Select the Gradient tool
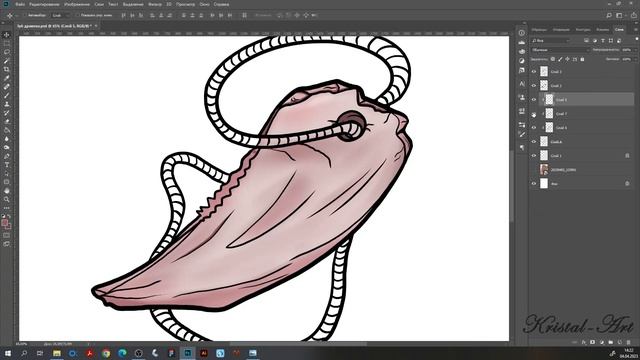The image size is (640, 360). [7, 130]
